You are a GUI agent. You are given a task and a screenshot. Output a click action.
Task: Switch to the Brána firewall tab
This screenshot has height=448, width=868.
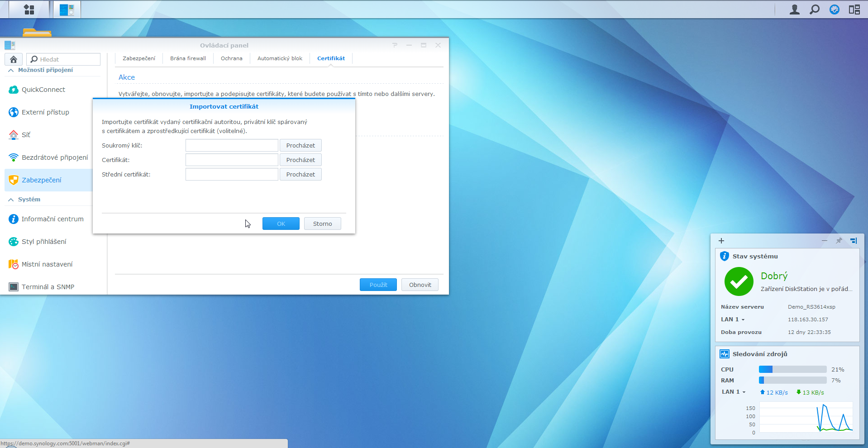pos(188,58)
